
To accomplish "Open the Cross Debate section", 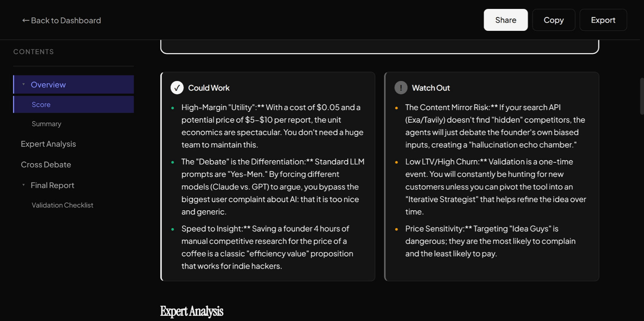I will tap(46, 165).
